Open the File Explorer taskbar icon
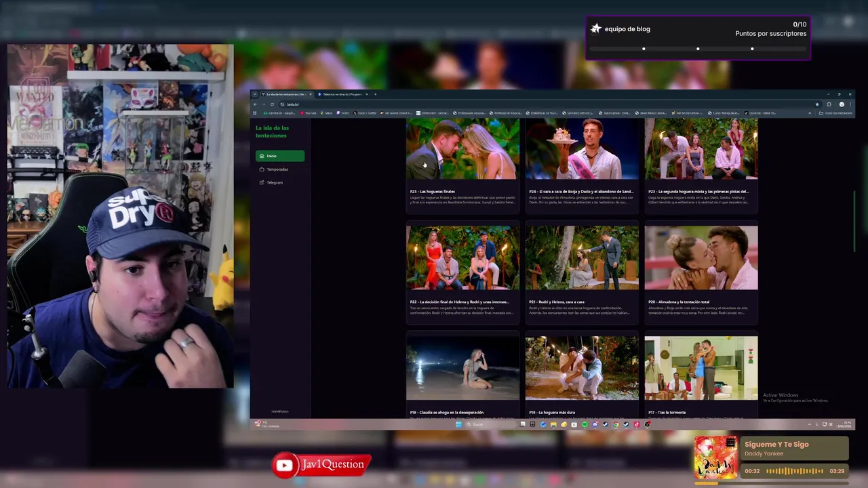Screen dimensions: 868x488 553,424
